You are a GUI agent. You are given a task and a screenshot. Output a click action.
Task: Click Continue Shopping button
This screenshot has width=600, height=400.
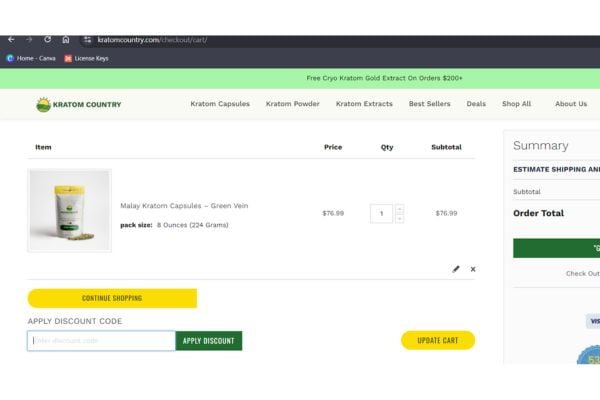(112, 298)
